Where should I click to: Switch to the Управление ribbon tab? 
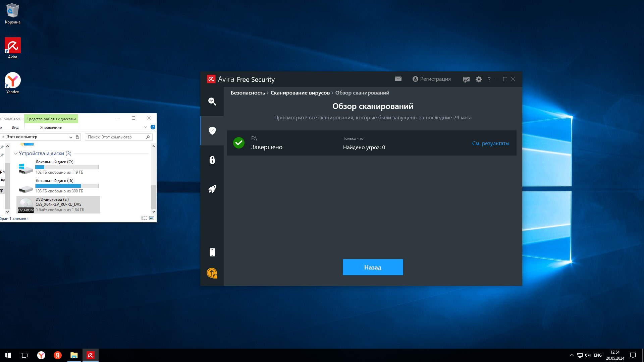51,127
